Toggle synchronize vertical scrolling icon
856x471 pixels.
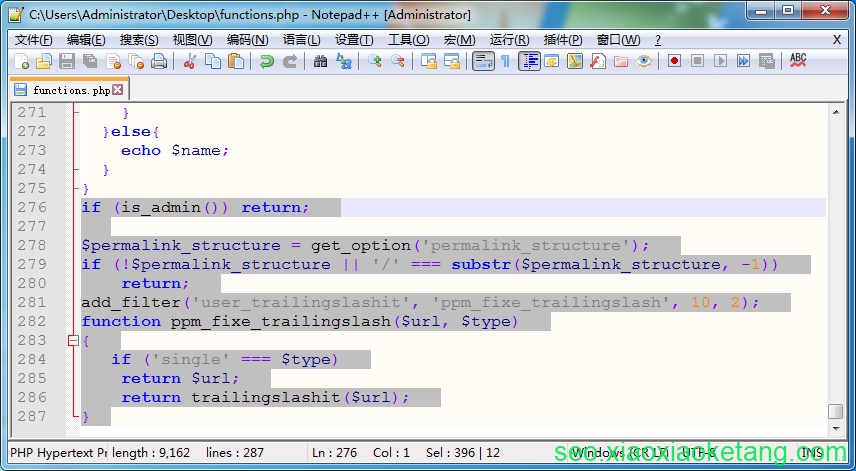point(429,61)
